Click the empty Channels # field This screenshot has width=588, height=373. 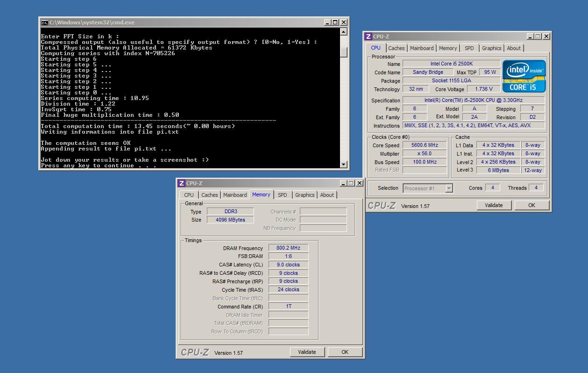coord(323,212)
